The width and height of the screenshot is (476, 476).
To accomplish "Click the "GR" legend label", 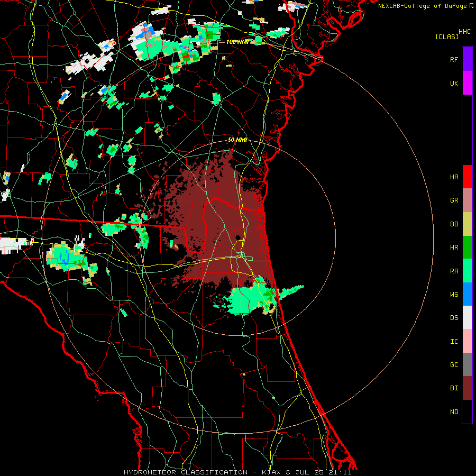I will click(454, 200).
